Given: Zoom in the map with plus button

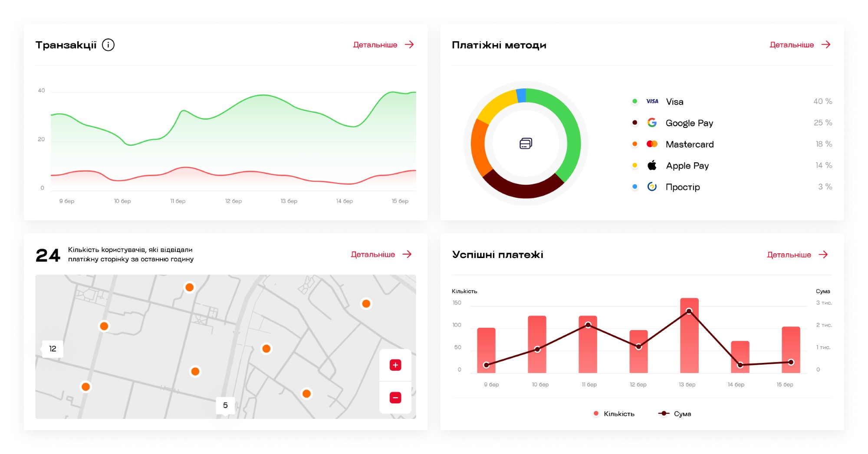Looking at the screenshot, I should [395, 365].
